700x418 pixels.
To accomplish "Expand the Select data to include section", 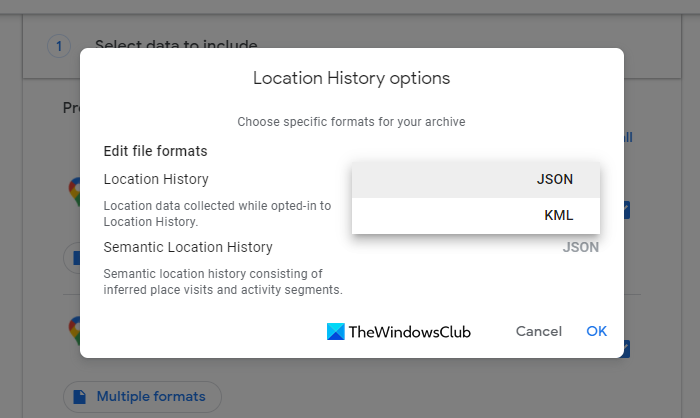I will 176,45.
